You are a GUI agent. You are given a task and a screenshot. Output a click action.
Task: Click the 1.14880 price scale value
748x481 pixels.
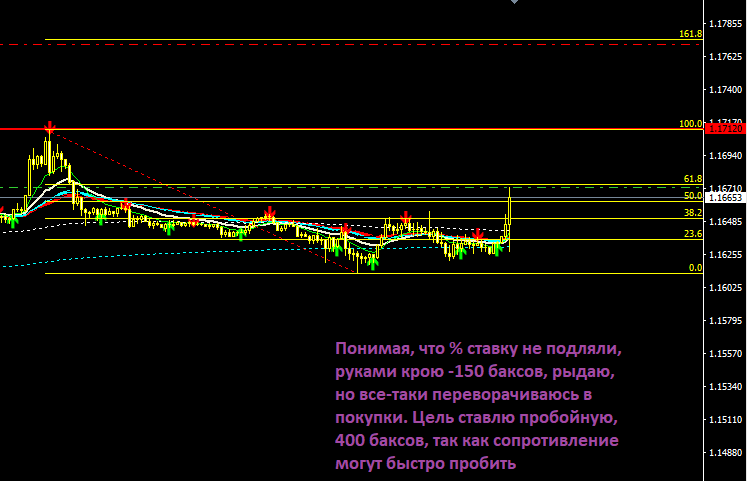tap(726, 452)
